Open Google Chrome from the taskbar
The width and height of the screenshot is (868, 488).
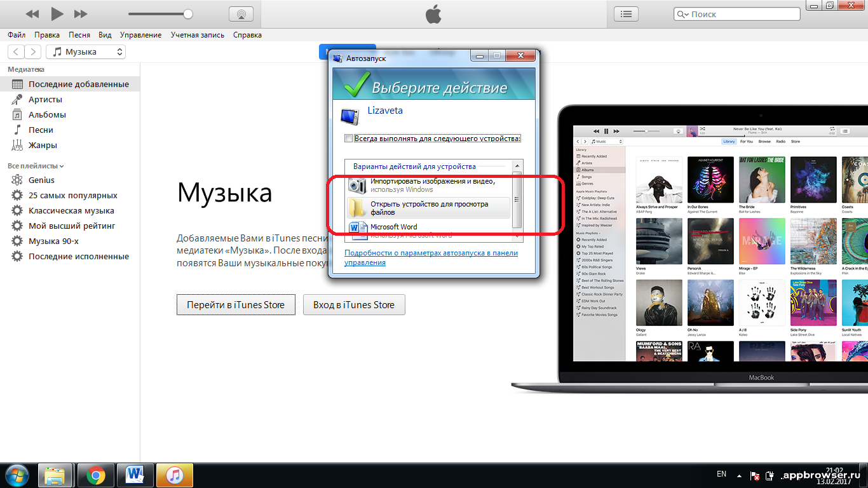pyautogui.click(x=96, y=475)
